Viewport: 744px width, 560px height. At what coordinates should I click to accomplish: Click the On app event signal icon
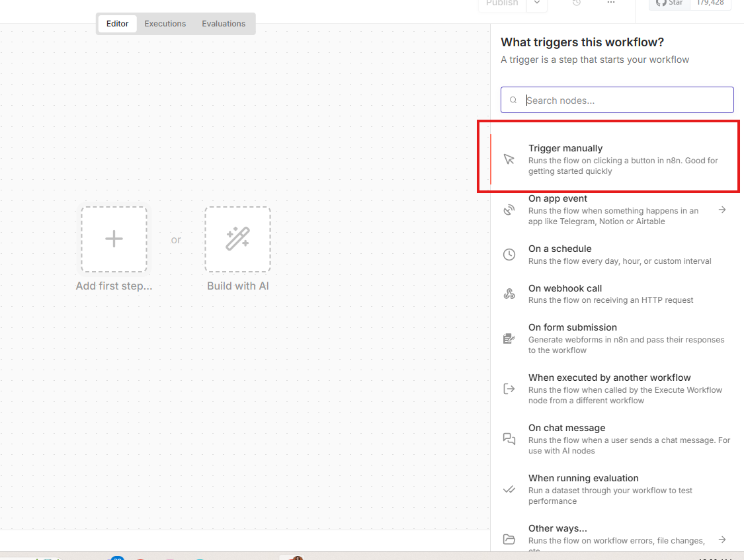509,210
